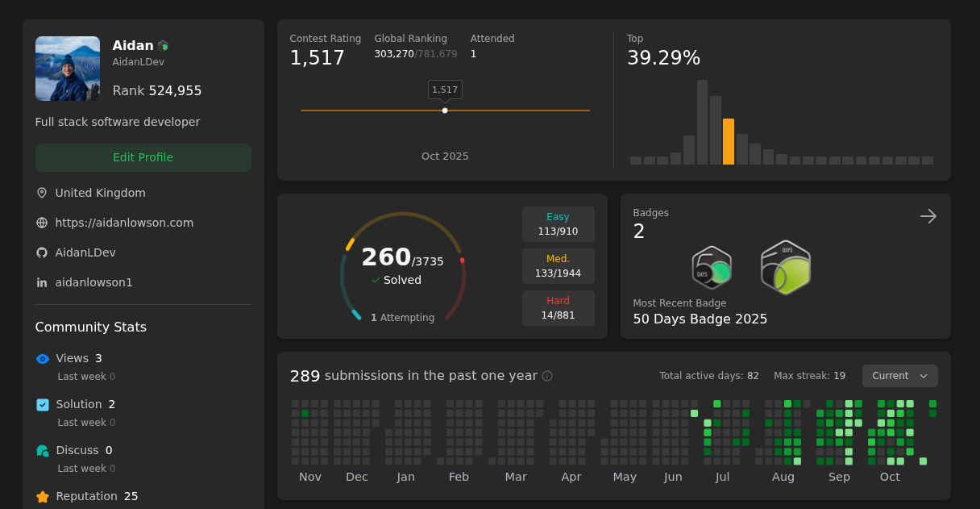Click the Solution checkbox icon in Community Stats
Image resolution: width=980 pixels, height=509 pixels.
click(42, 404)
